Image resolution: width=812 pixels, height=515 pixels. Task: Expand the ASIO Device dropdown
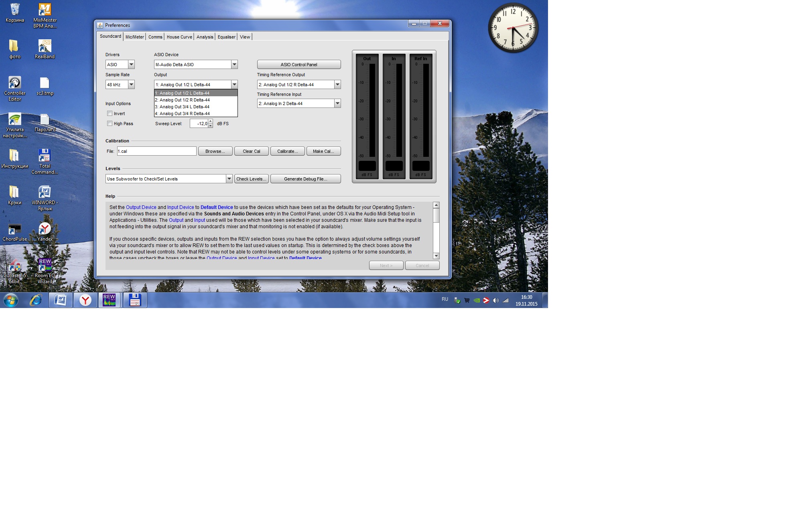pos(234,65)
